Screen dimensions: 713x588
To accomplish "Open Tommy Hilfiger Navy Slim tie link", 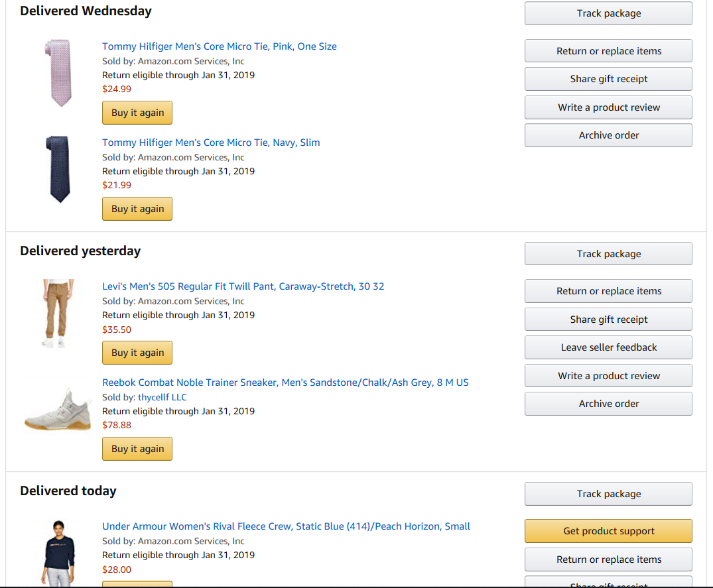I will [x=211, y=143].
